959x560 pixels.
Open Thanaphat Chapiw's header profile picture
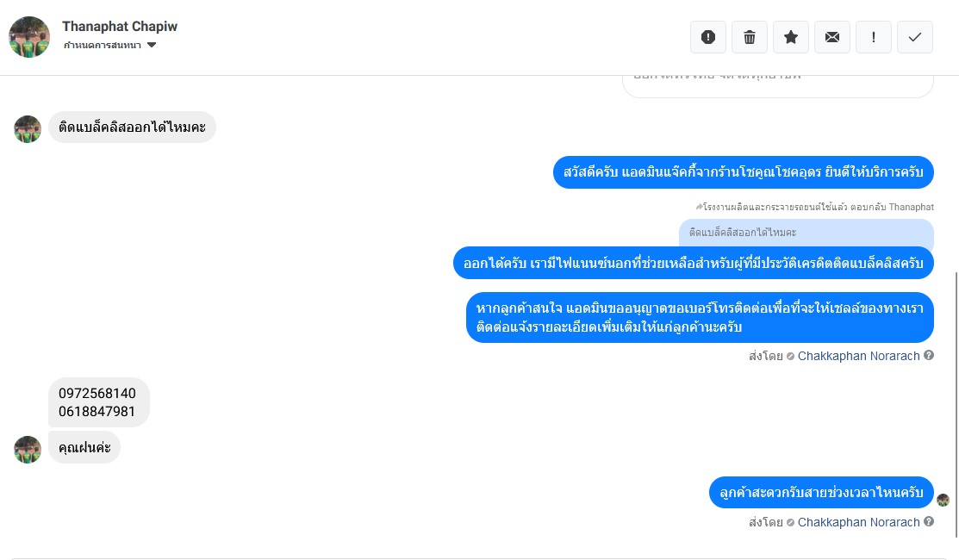(29, 37)
